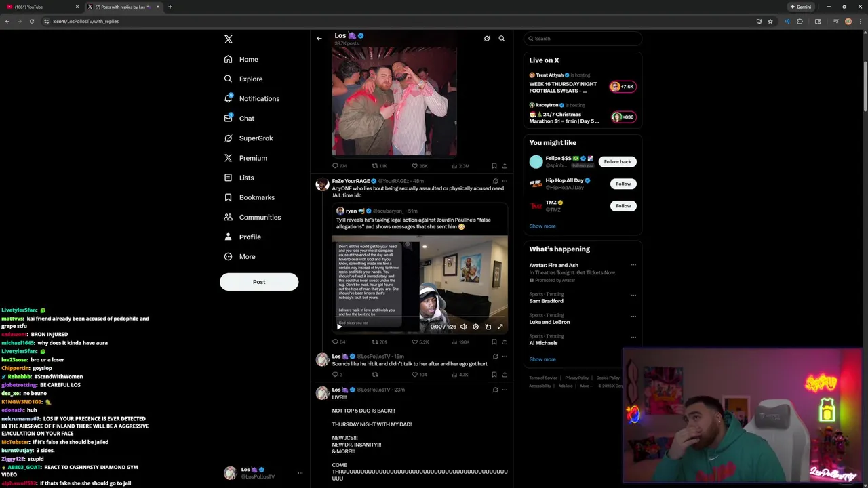The width and height of the screenshot is (868, 488).
Task: Open Explore in the sidebar
Action: [243, 79]
